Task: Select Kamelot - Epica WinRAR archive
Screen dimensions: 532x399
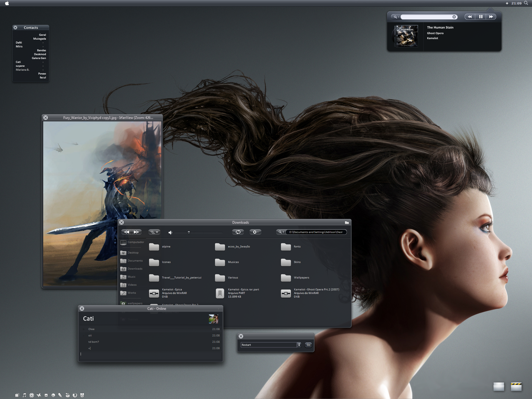Action: point(168,293)
